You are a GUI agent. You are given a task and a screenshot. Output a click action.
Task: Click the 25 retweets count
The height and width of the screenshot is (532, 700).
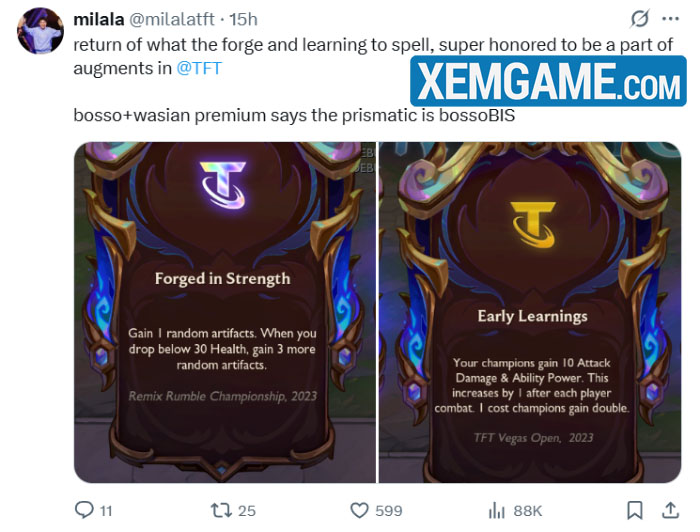(x=246, y=511)
